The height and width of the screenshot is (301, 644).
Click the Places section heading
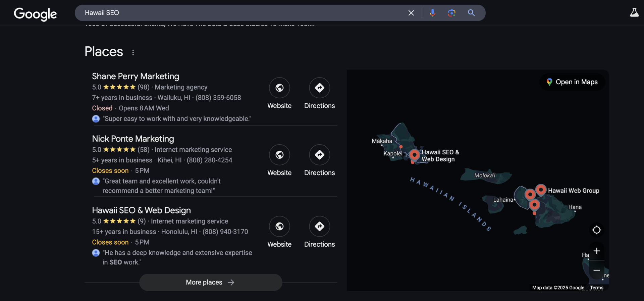point(104,52)
